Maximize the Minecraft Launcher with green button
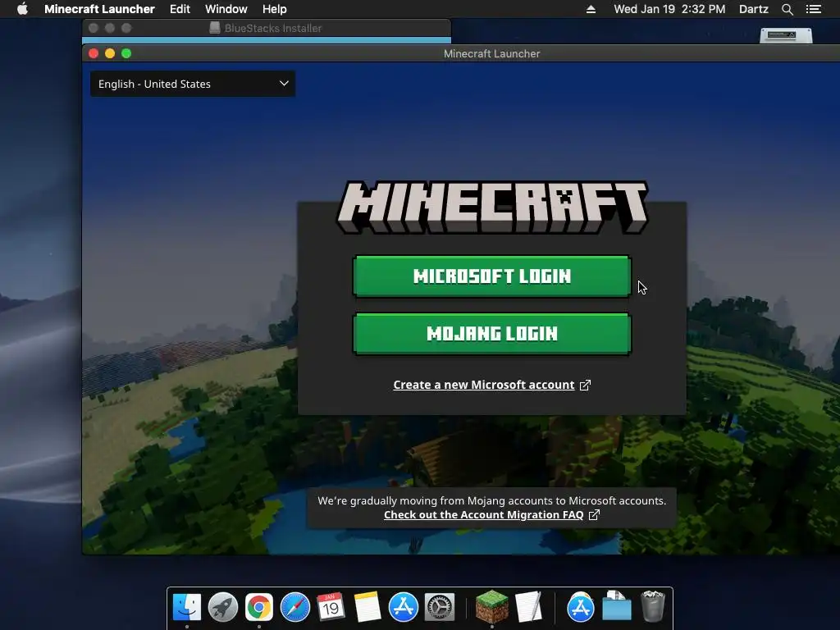The height and width of the screenshot is (630, 840). pos(126,53)
